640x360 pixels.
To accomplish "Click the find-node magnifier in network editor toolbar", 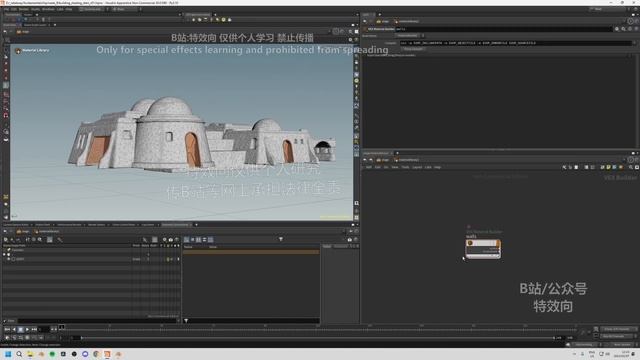I will pyautogui.click(x=631, y=167).
